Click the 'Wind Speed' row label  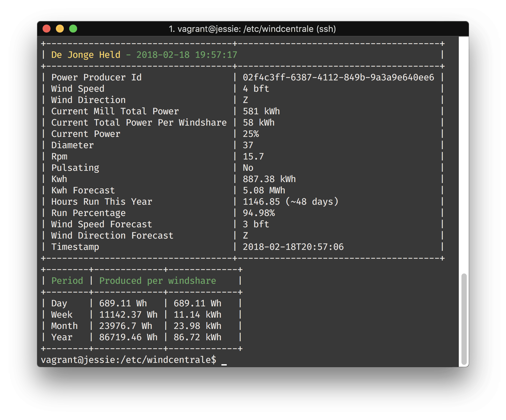(78, 89)
